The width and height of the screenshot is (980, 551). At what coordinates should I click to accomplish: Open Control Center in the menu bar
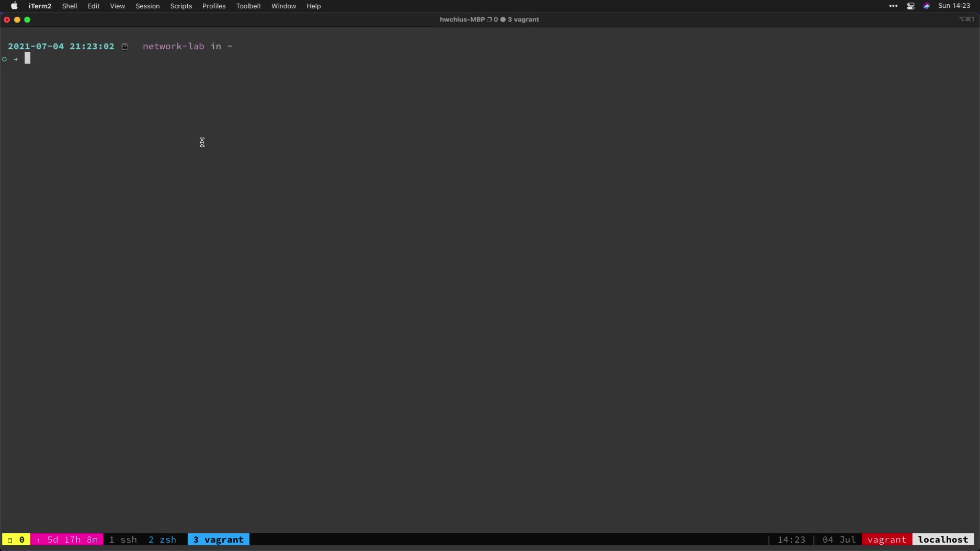point(910,6)
